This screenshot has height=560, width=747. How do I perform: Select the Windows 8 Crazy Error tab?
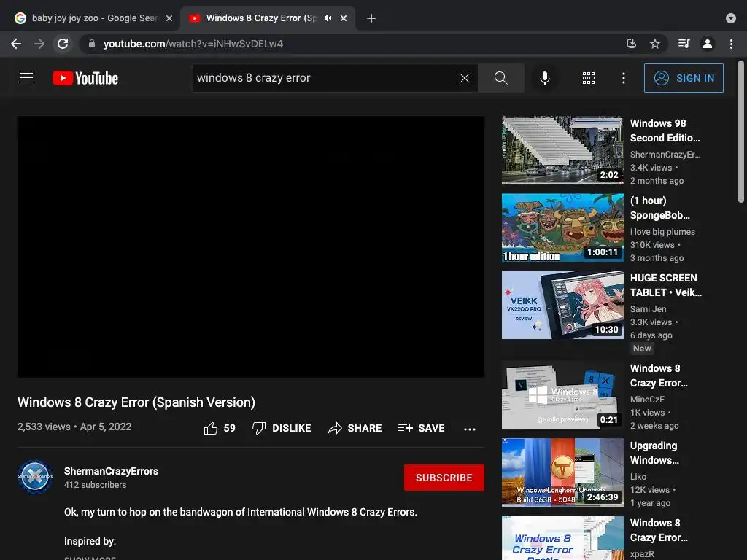point(261,18)
